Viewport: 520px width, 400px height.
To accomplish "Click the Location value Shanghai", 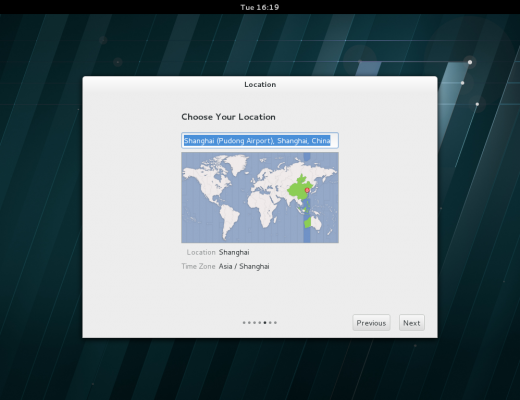I will (234, 252).
